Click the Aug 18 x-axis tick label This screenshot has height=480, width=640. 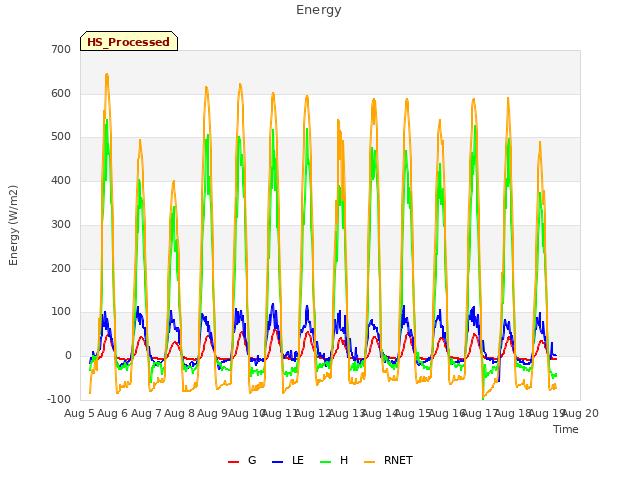513,413
